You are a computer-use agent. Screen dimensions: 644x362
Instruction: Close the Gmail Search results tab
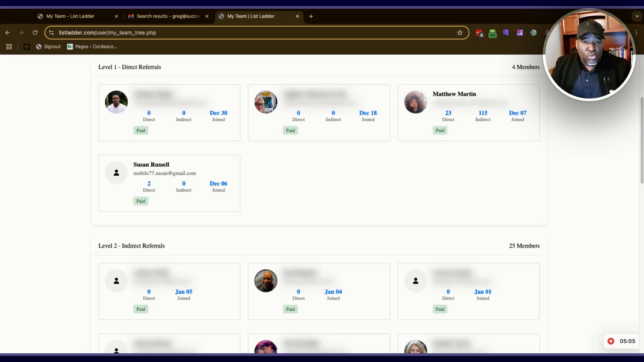tap(207, 16)
